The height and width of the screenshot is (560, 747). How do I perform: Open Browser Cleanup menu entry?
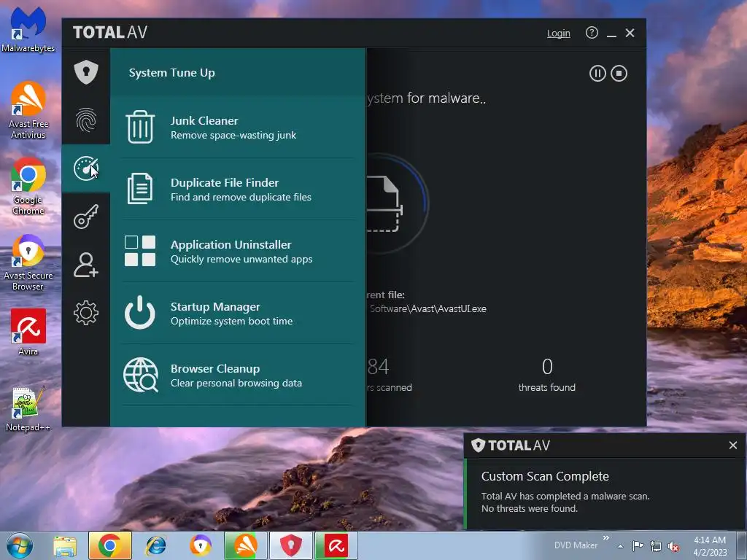[238, 375]
